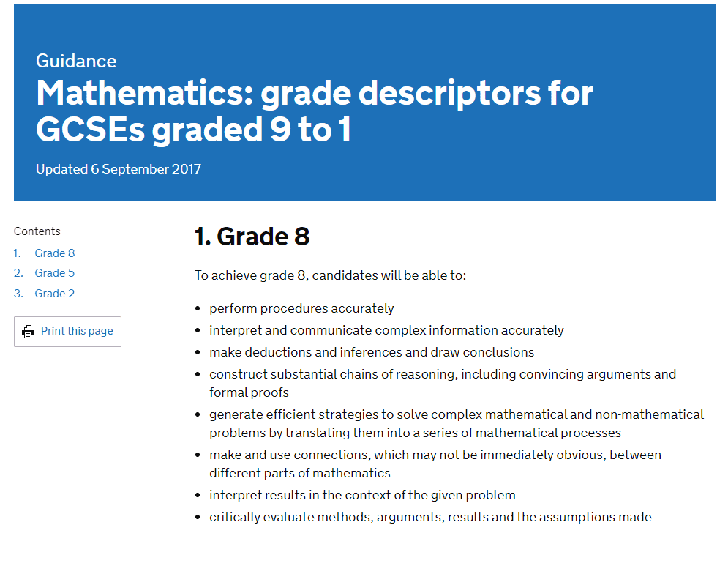Screen dimensions: 728x566
Task: Click the Guidance label above the title
Action: 76,61
